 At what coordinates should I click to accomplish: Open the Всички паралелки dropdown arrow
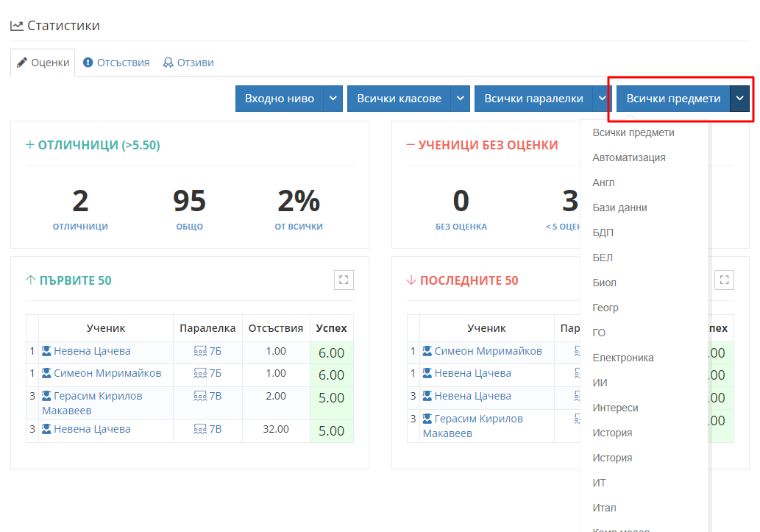point(603,99)
